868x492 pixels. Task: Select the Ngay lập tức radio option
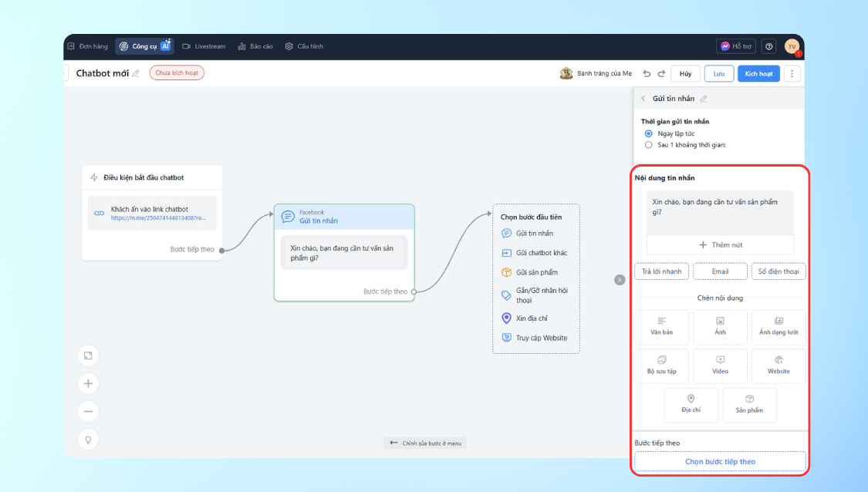pos(648,133)
